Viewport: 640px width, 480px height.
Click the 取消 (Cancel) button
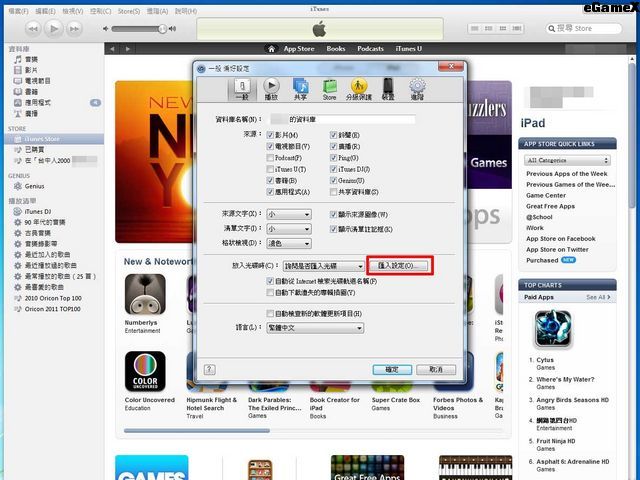pyautogui.click(x=436, y=369)
